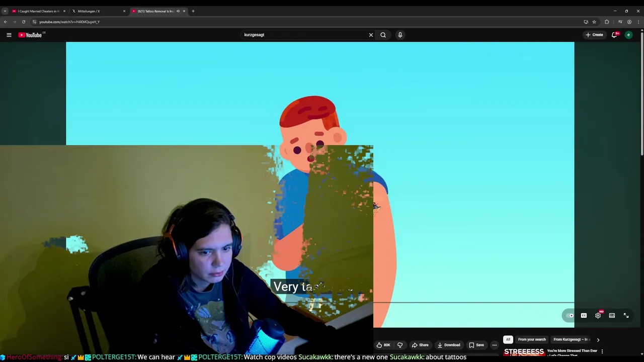Switch to 'Mitteilungen / X' tab

coord(99,11)
